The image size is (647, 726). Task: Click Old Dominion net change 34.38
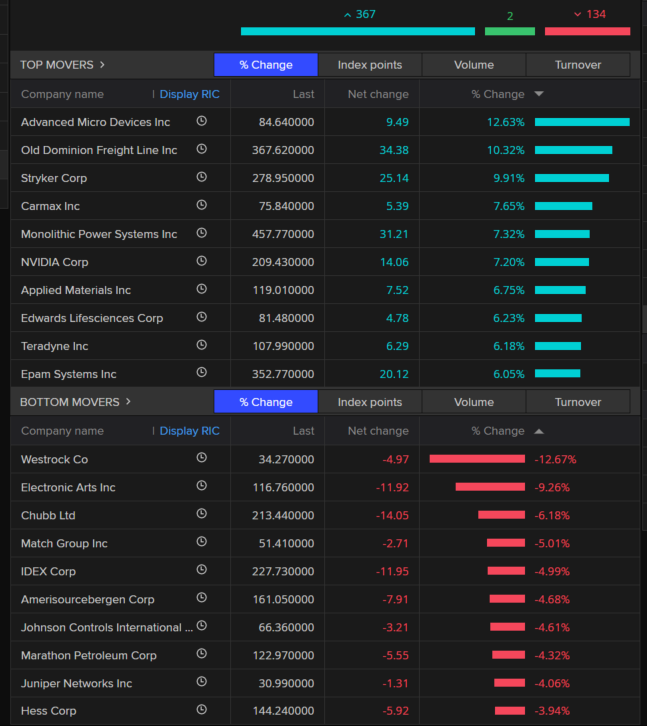coord(394,150)
